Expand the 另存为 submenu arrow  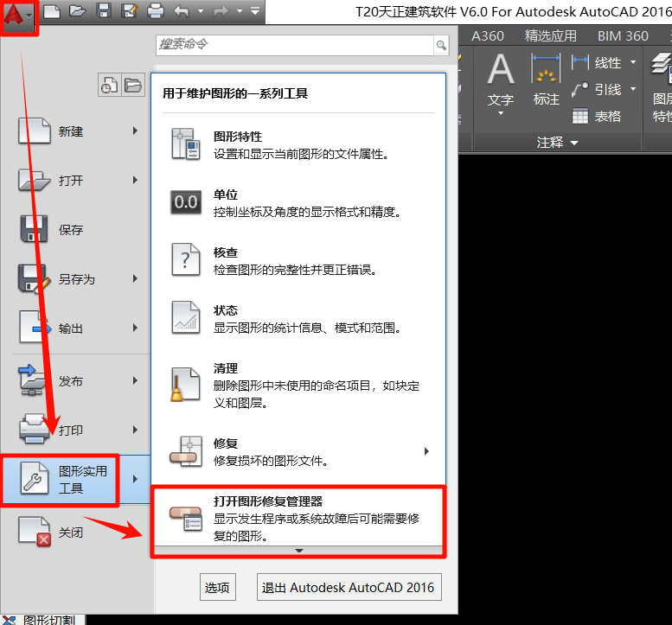click(135, 278)
